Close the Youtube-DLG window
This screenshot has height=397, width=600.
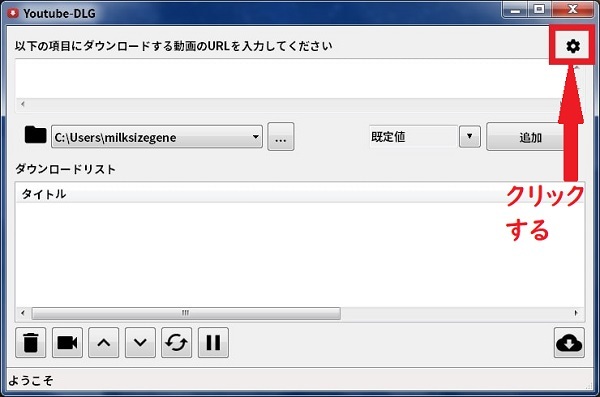[572, 10]
